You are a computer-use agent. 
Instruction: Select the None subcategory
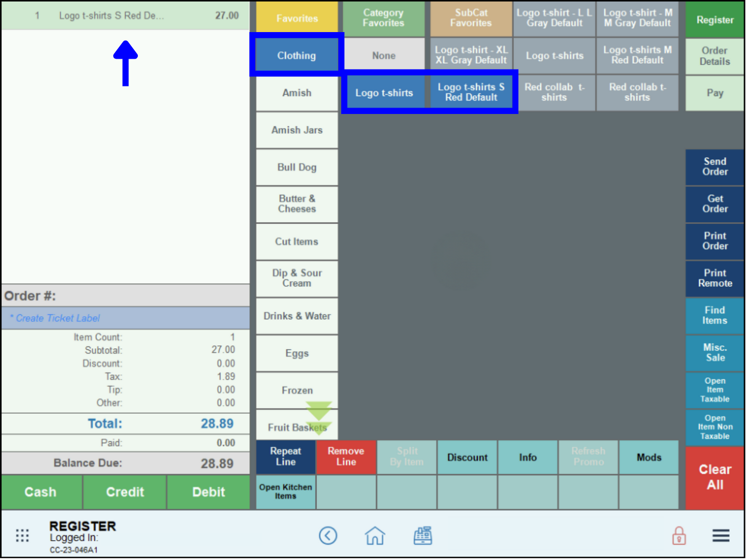click(x=383, y=55)
